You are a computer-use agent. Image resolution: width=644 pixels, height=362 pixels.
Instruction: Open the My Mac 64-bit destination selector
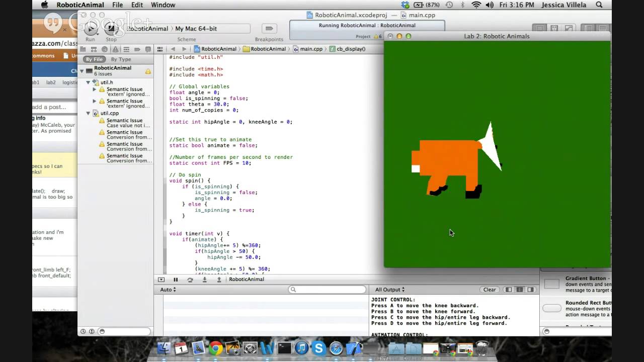[196, 29]
